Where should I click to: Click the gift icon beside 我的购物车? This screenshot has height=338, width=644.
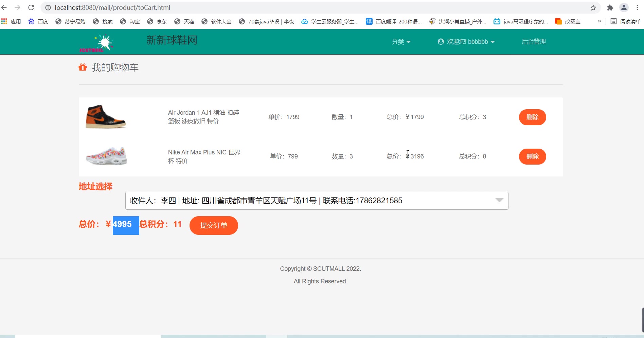click(x=83, y=67)
